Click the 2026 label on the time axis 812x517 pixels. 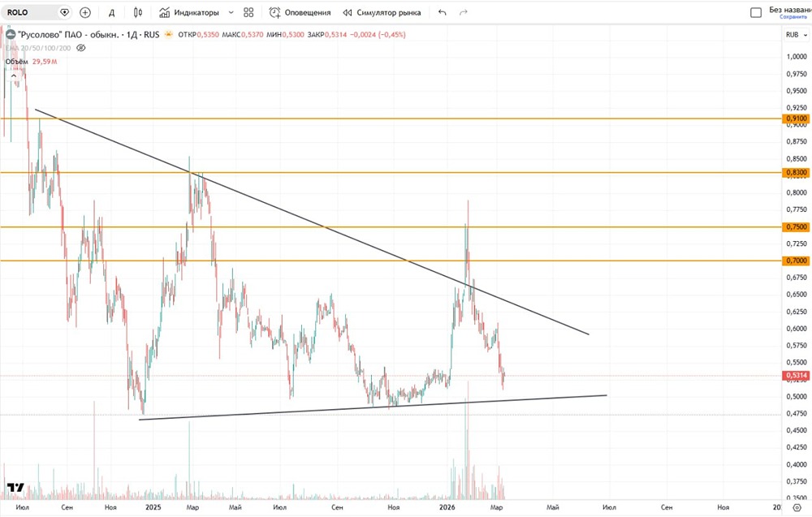pos(447,507)
